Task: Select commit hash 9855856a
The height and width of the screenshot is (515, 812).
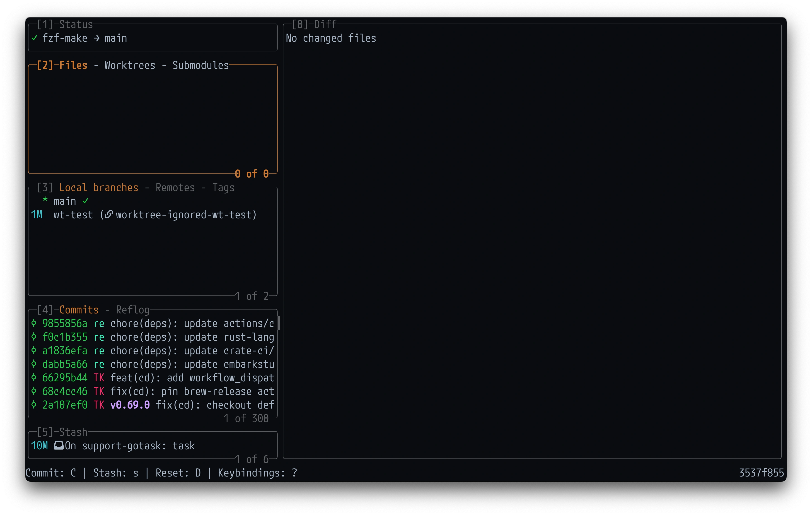Action: click(64, 323)
